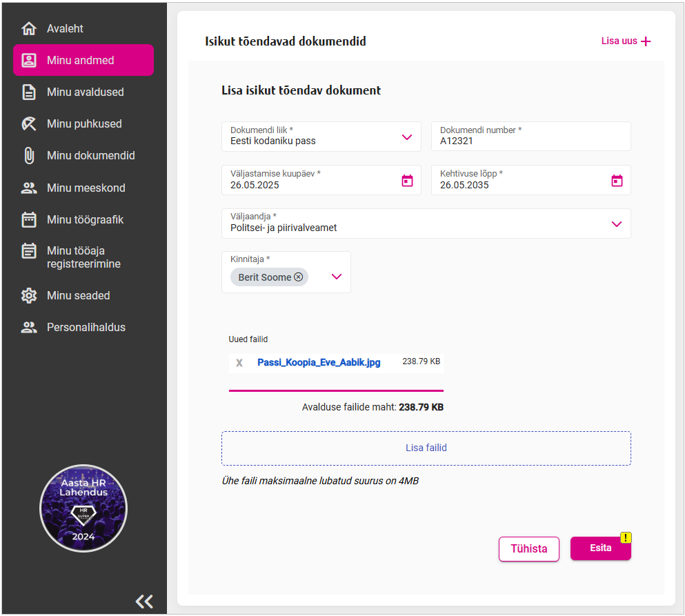Open calendar picker for Väljastamise kuupäev
This screenshot has height=616, width=685.
point(407,181)
